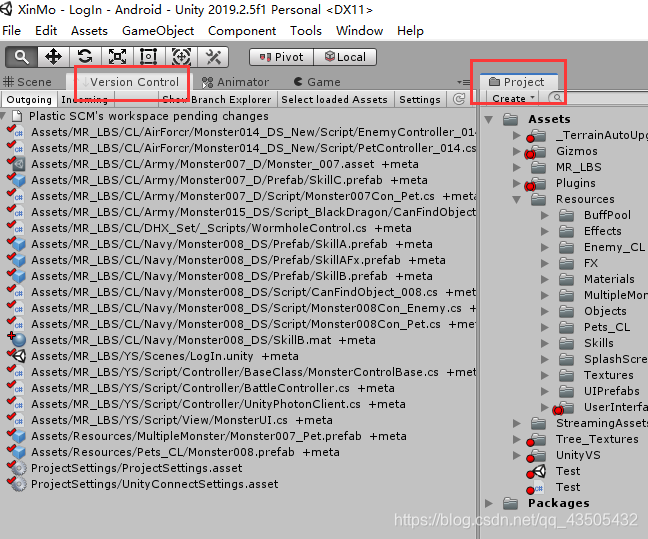This screenshot has width=648, height=539.
Task: Click the UnityConnectSettings.asset gear icon
Action: [19, 484]
